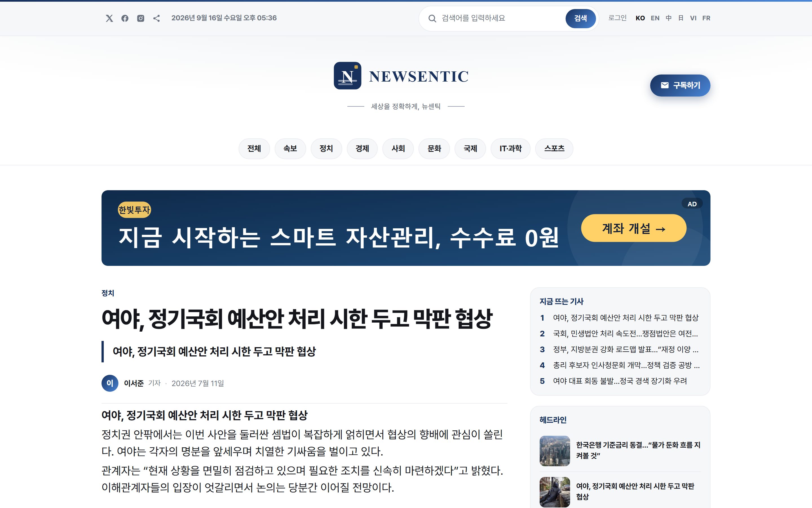Select the 경제 category tab
Viewport: 812px width, 508px height.
362,148
